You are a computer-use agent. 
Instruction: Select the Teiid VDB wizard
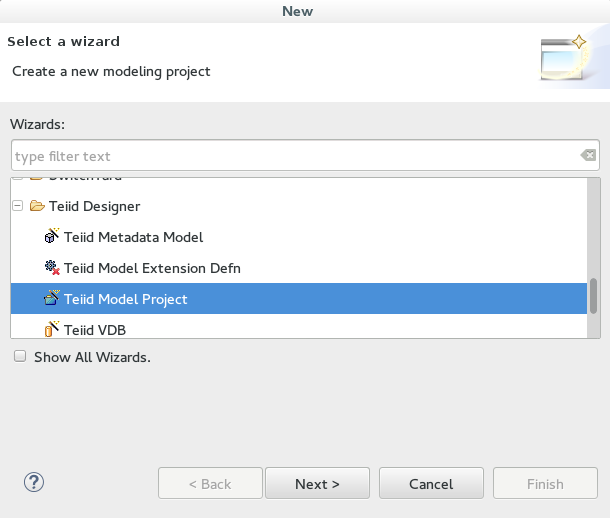click(95, 330)
